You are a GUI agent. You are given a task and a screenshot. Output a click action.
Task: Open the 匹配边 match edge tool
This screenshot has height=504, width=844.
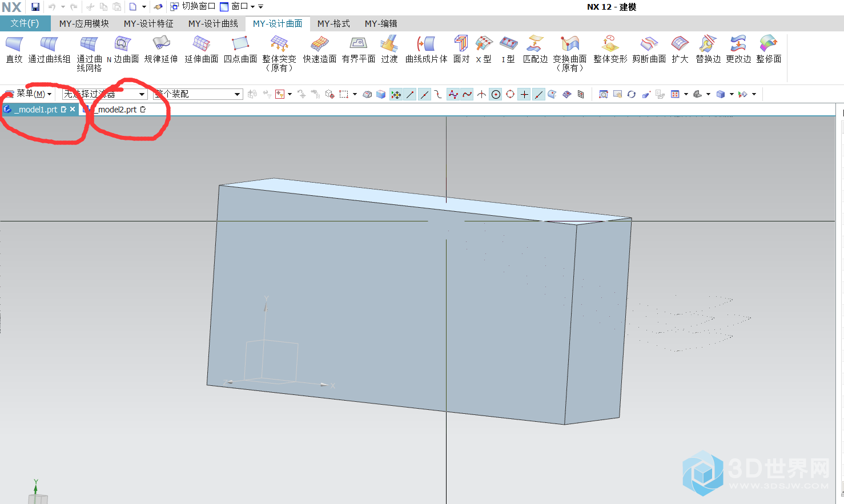point(535,50)
